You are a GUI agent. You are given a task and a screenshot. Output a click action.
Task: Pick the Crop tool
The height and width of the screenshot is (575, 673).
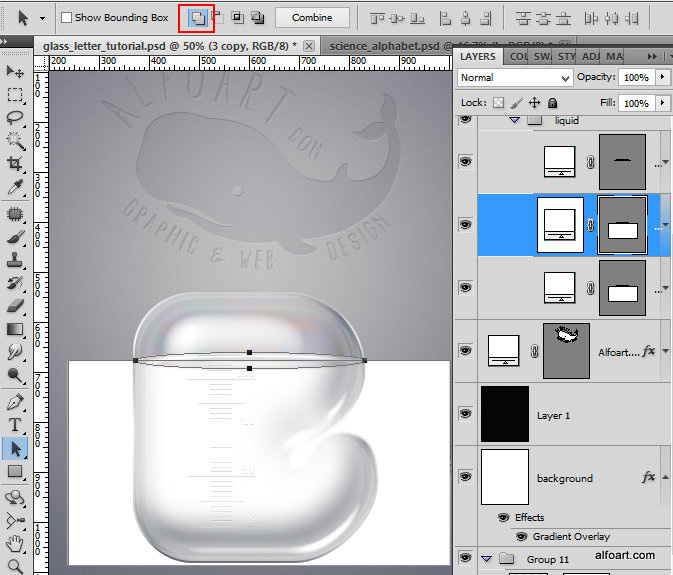point(15,163)
